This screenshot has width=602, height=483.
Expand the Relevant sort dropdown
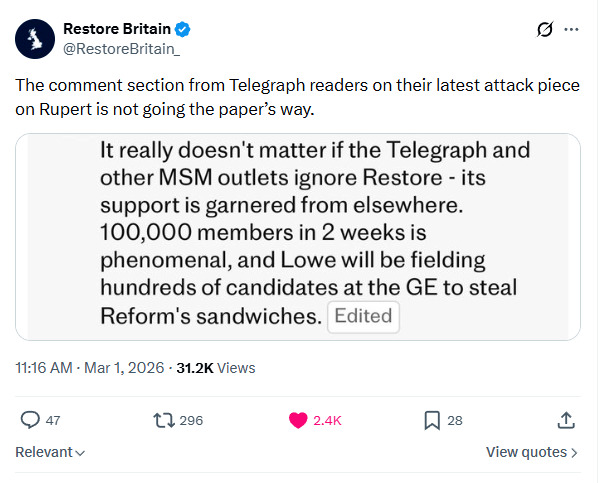(x=50, y=453)
